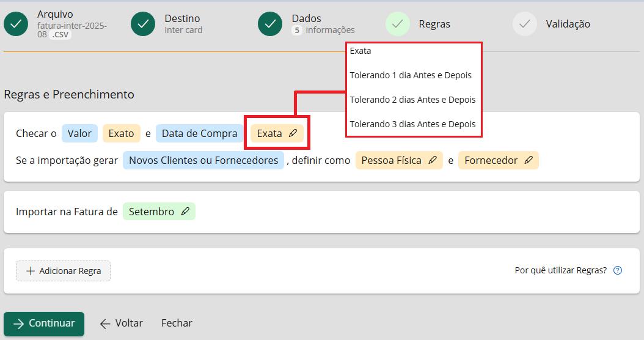Viewport: 644px width, 340px height.
Task: Open the Fornecedor type selector
Action: 498,160
